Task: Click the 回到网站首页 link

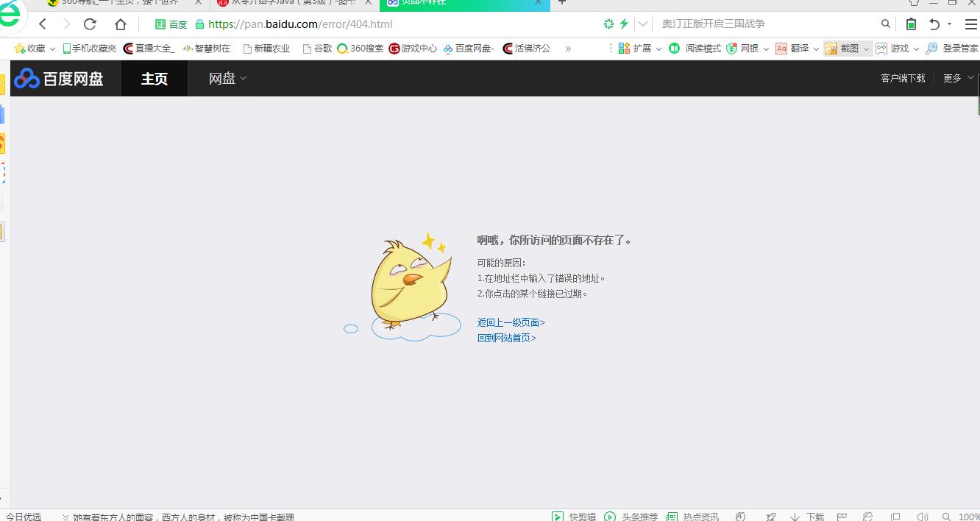Action: [x=506, y=338]
